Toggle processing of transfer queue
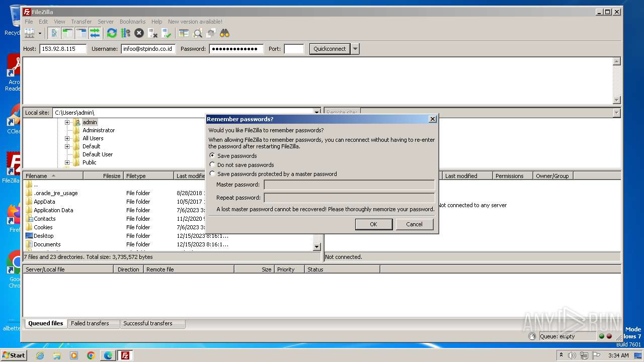This screenshot has height=362, width=644. [125, 33]
